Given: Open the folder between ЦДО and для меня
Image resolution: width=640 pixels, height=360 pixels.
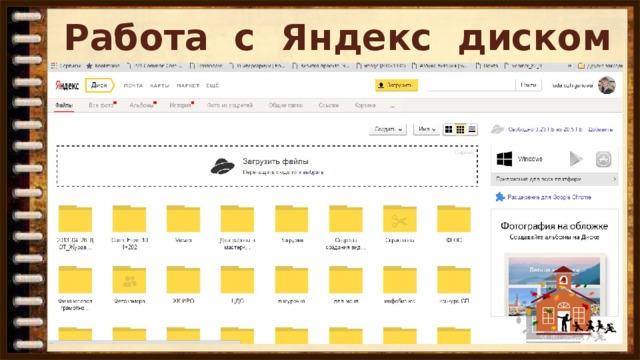Looking at the screenshot, I should tap(291, 280).
